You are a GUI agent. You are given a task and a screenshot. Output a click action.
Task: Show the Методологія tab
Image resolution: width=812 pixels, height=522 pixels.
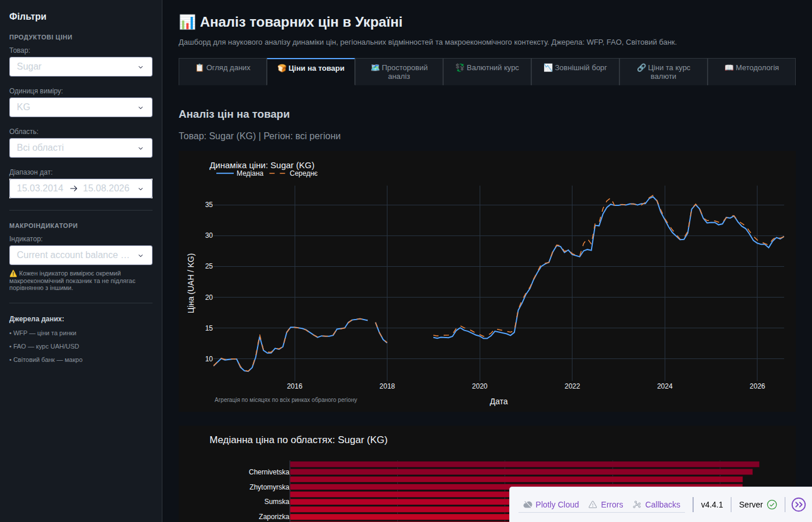coord(752,72)
